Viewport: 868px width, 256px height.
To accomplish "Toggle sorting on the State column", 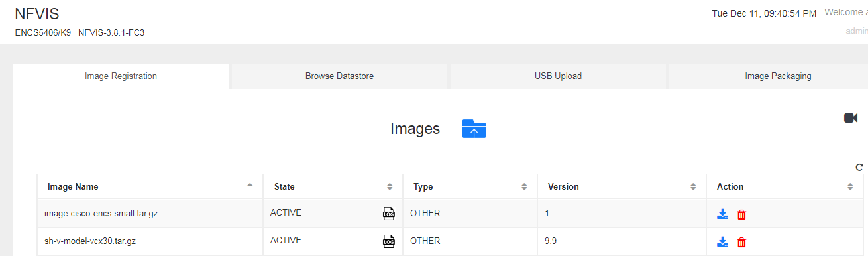I will pos(390,187).
